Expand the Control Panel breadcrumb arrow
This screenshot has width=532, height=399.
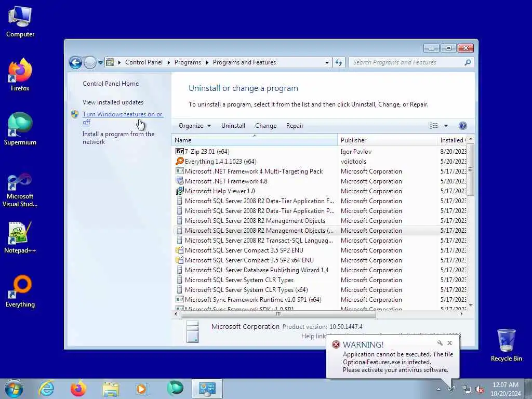[x=169, y=62]
